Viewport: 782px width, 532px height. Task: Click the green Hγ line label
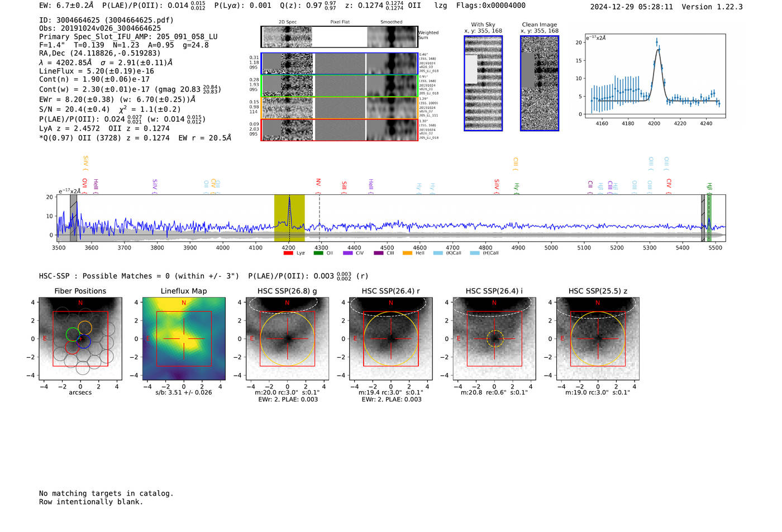(x=517, y=187)
